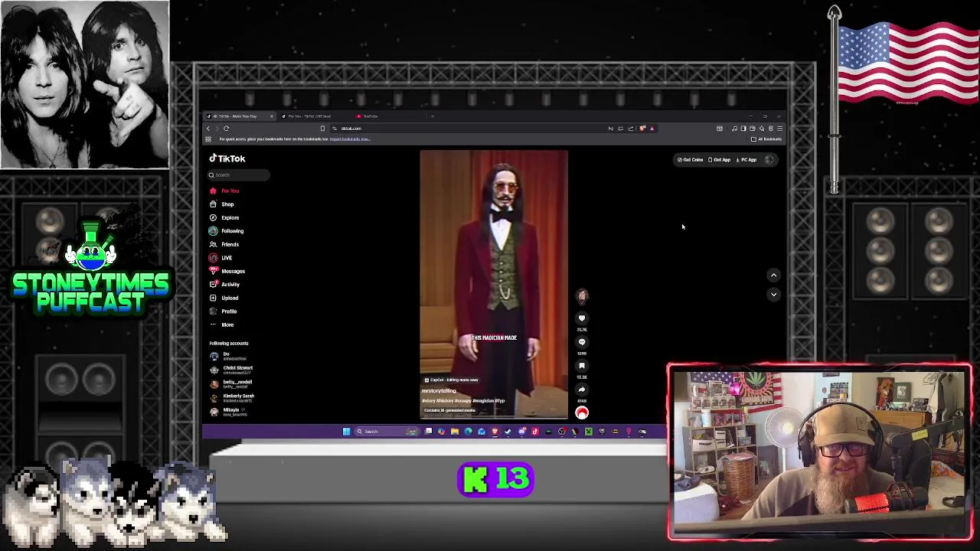980x551 pixels.
Task: Open the spinning music disc icon
Action: pos(582,413)
